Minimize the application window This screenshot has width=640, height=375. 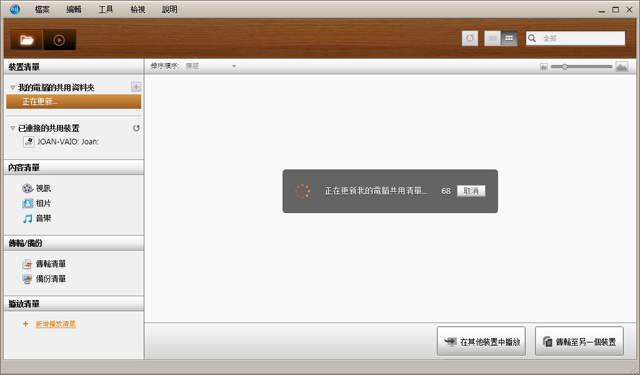tap(602, 10)
